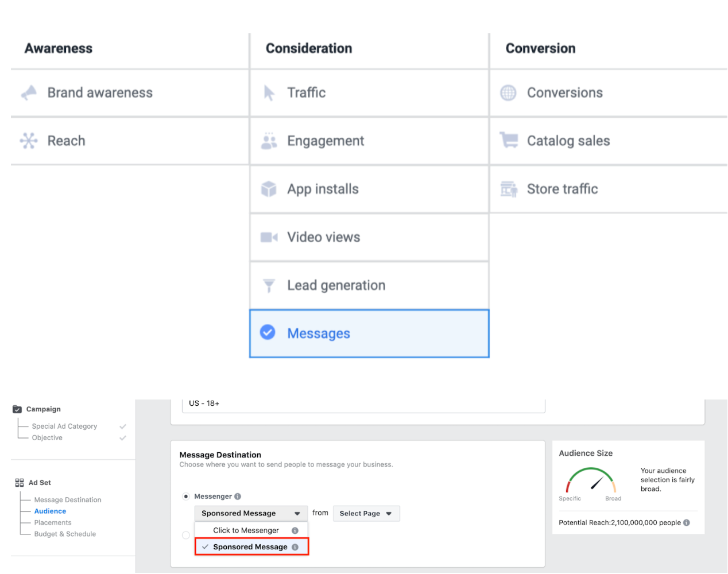The width and height of the screenshot is (728, 574).
Task: Open the Sponsored Message dropdown
Action: click(x=251, y=513)
